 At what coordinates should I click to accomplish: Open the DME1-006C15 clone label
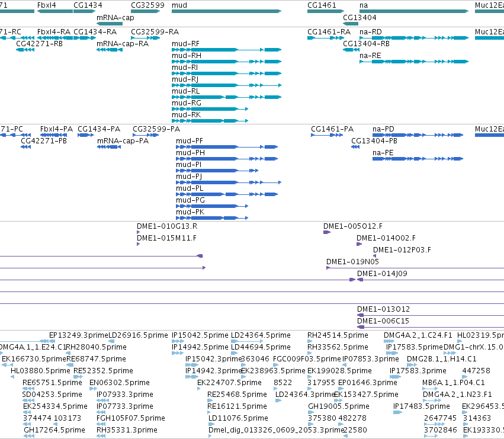pyautogui.click(x=383, y=321)
